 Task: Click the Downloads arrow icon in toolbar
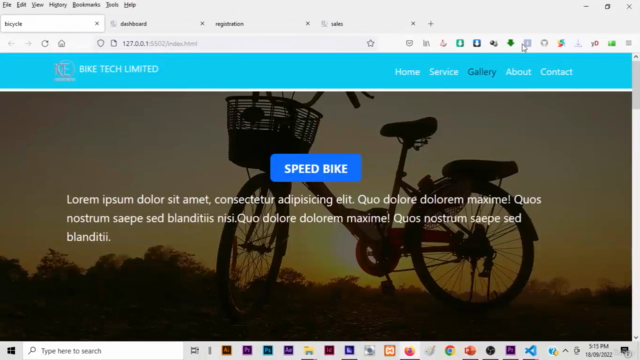coord(578,43)
